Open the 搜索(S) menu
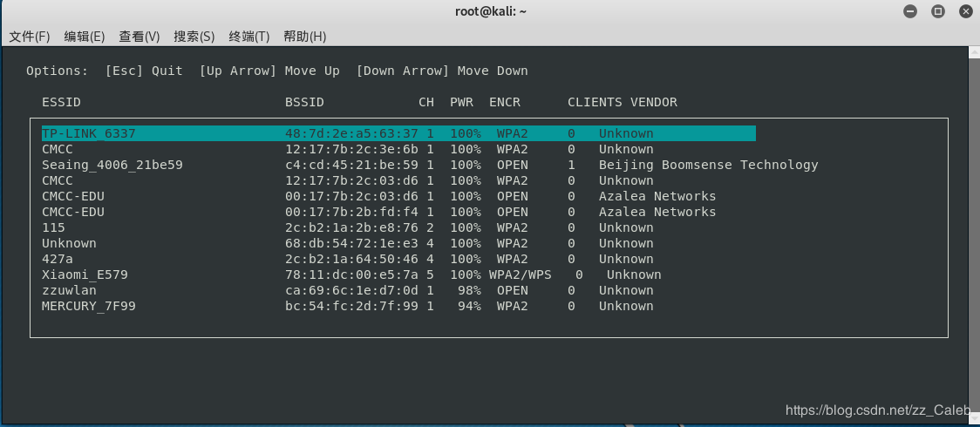The height and width of the screenshot is (427, 980). [194, 36]
